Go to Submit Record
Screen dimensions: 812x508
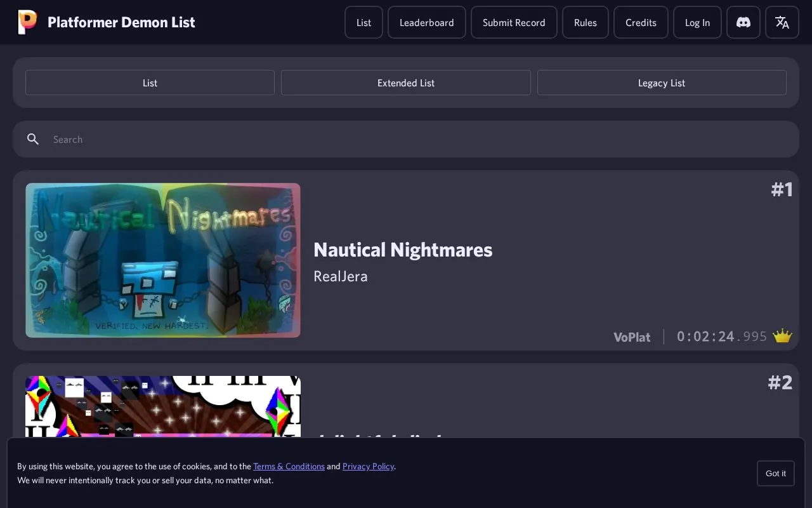click(514, 22)
